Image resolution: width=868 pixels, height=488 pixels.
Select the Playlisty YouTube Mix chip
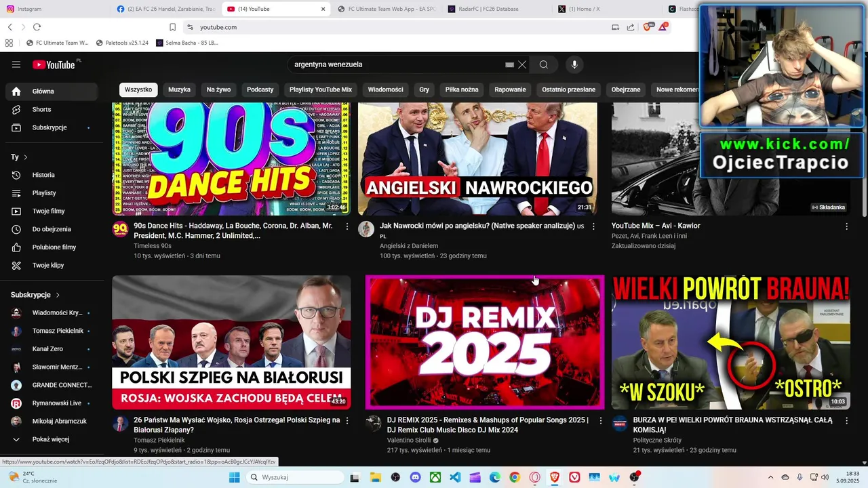coord(321,89)
